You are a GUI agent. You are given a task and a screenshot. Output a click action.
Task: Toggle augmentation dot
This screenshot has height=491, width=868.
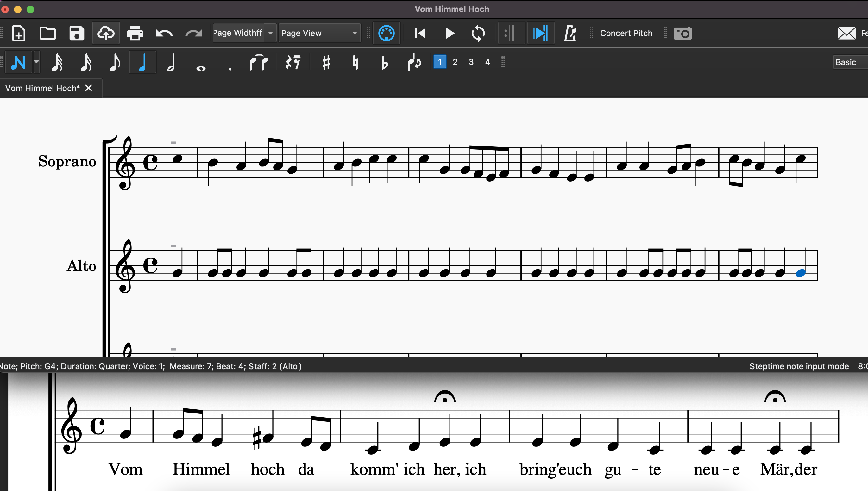coord(230,69)
